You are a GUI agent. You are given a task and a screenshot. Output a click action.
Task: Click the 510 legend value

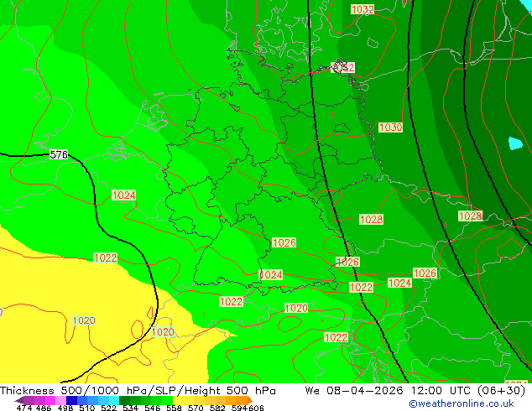pyautogui.click(x=87, y=408)
